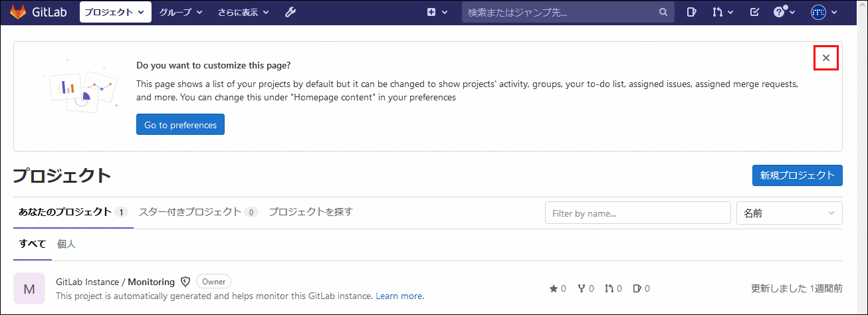The height and width of the screenshot is (315, 868).
Task: Click the star count icon
Action: click(x=554, y=288)
